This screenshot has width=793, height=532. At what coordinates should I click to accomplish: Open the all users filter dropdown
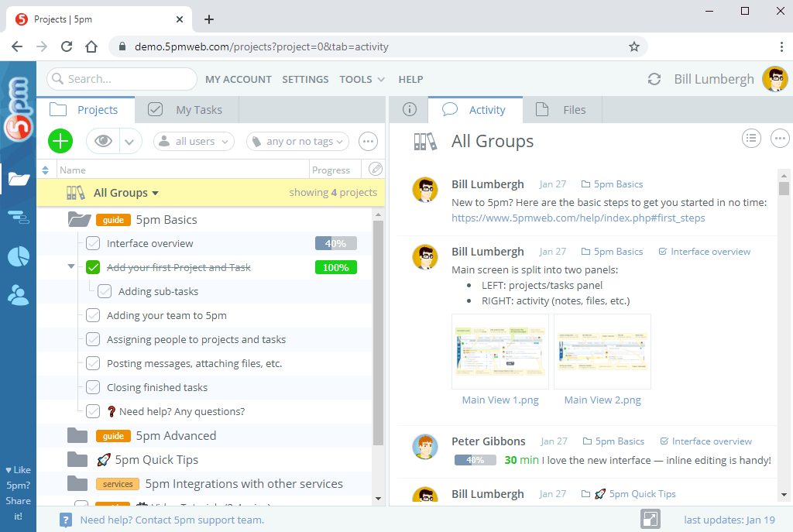pos(194,142)
